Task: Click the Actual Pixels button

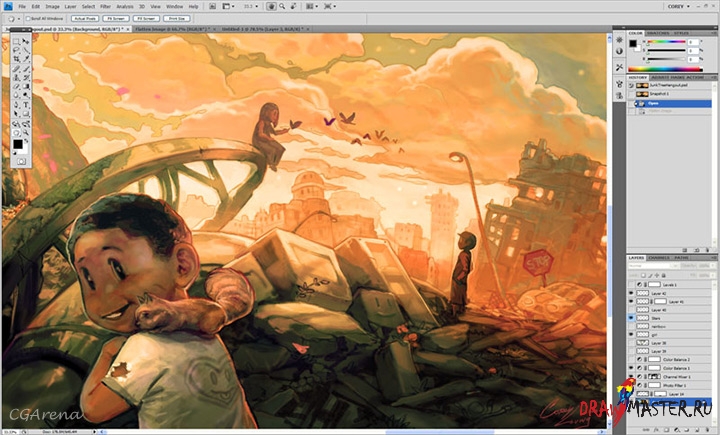Action: click(85, 18)
